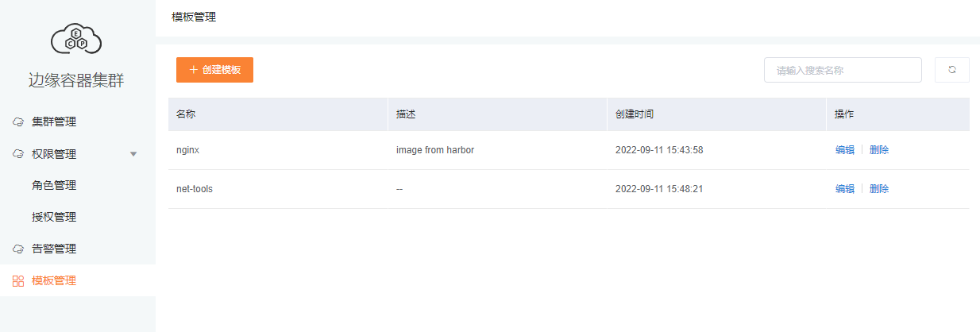Click the cloud icon next to 集群管理
980x332 pixels.
point(18,122)
